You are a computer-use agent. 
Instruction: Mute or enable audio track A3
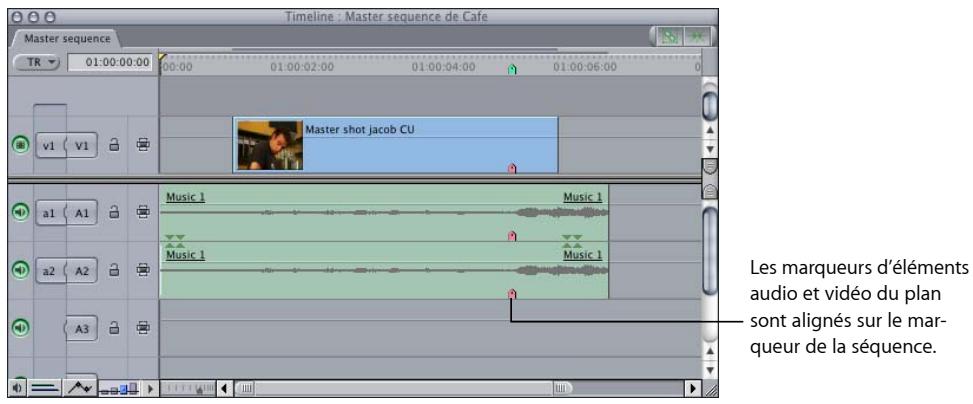pyautogui.click(x=20, y=327)
